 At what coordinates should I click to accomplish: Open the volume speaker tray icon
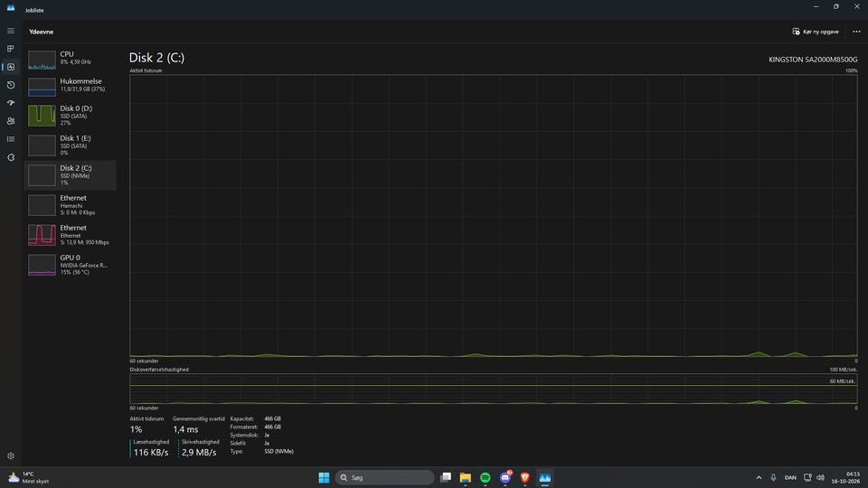(820, 477)
